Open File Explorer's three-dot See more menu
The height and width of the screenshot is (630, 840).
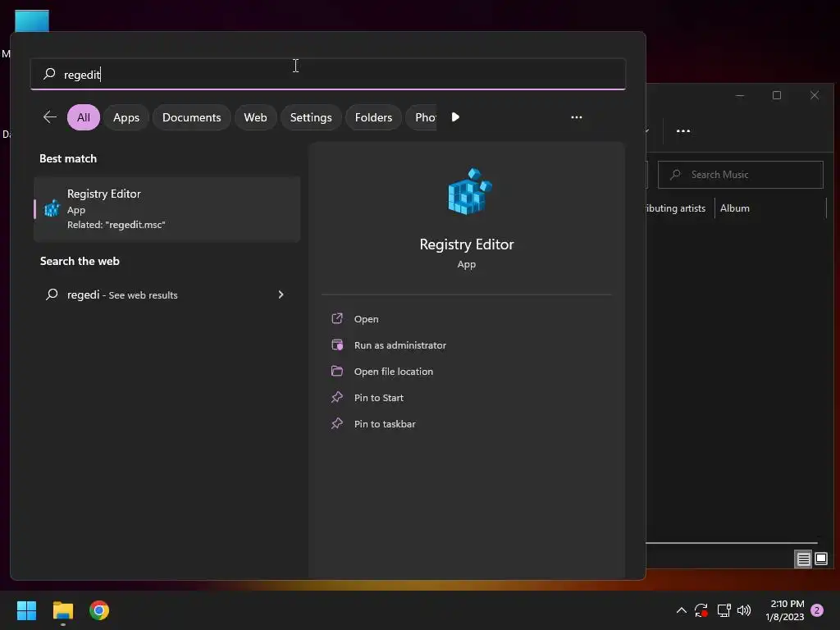click(x=683, y=130)
